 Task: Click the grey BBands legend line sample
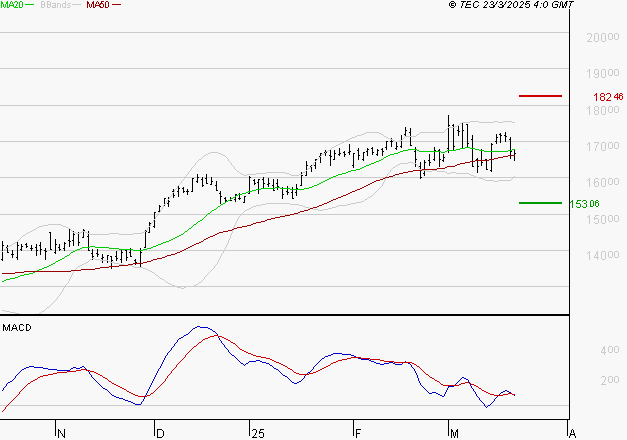click(77, 5)
